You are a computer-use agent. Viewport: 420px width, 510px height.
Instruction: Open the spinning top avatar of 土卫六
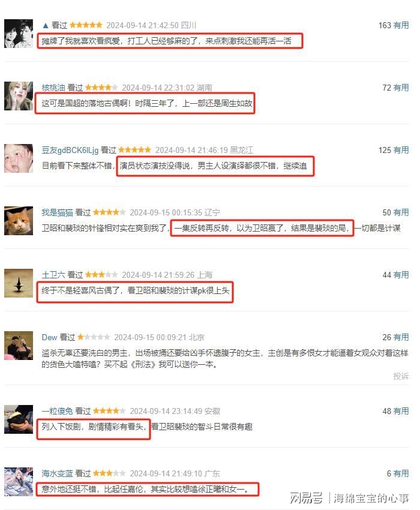[19, 283]
